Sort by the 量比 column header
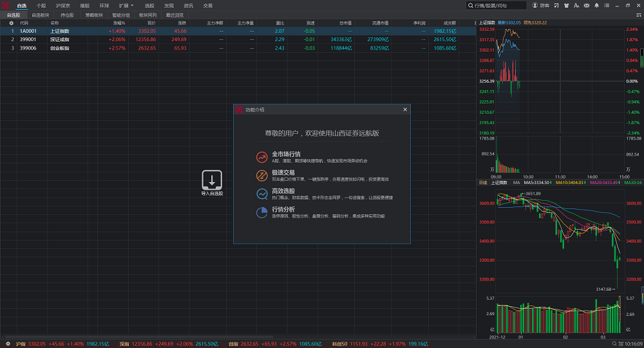This screenshot has height=348, width=644. pyautogui.click(x=280, y=23)
